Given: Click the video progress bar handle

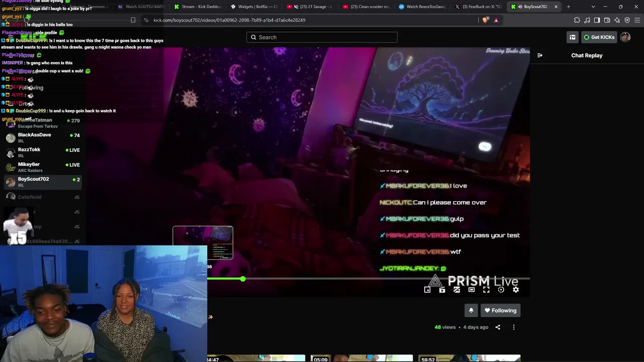Looking at the screenshot, I should [243, 279].
